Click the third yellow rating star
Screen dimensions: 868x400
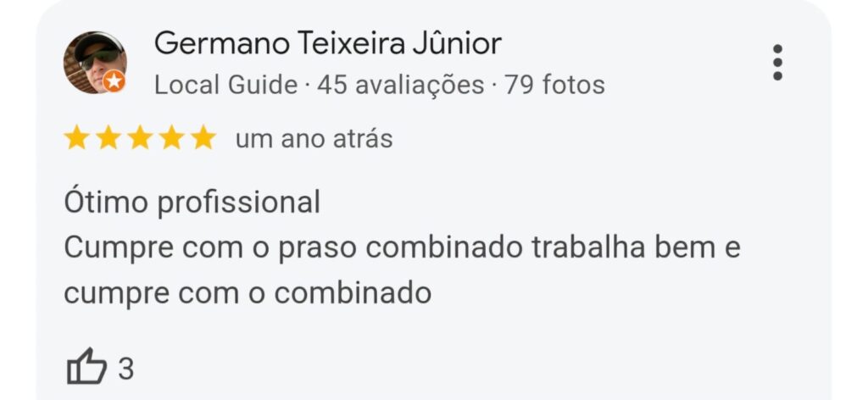140,137
